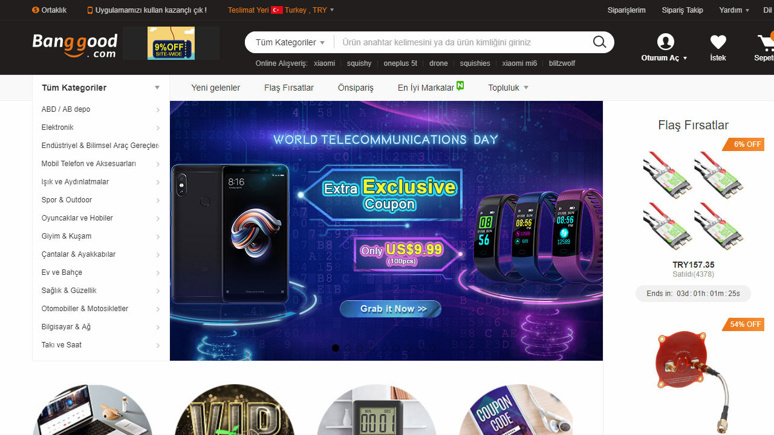Click the Ortaklık coin icon
The height and width of the screenshot is (435, 774).
(35, 10)
